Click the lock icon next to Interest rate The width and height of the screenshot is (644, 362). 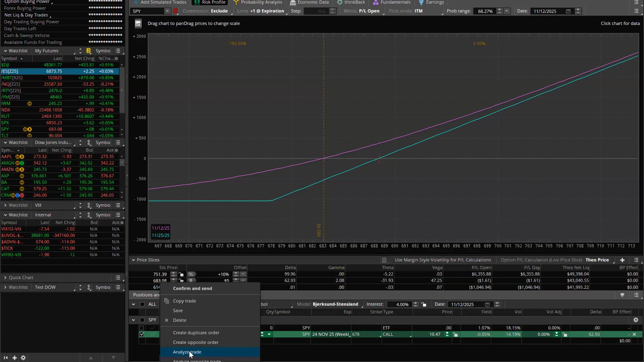424,304
